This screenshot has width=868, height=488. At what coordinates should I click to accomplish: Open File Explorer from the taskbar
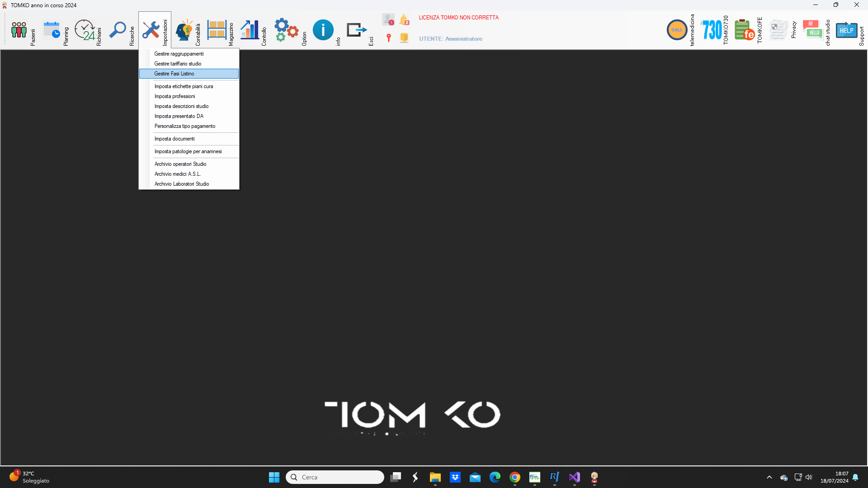click(x=435, y=477)
